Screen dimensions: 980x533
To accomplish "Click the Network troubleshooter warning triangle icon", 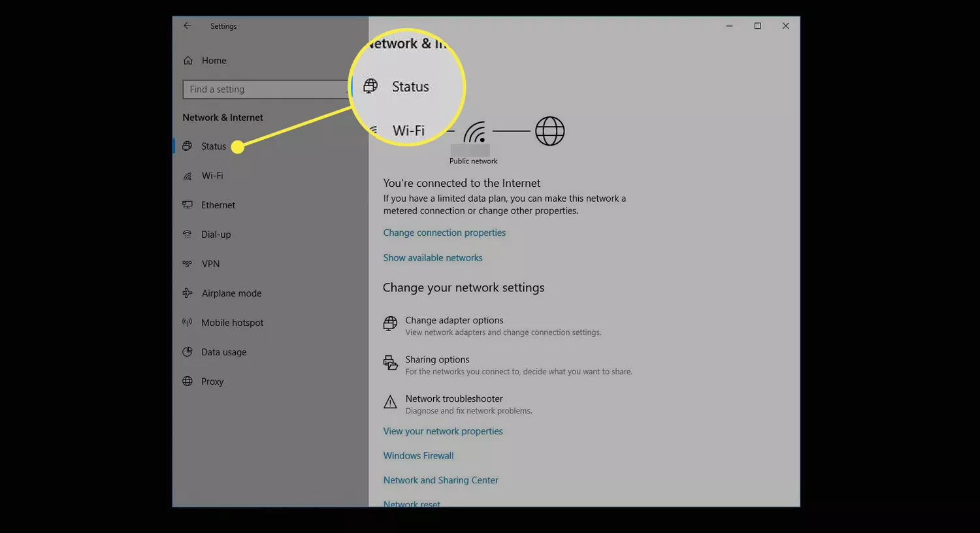I will (390, 402).
